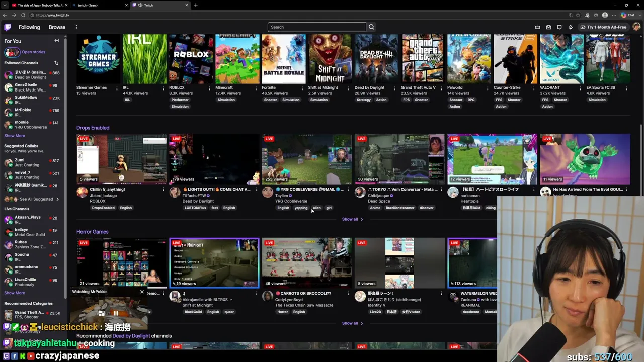Click the browser back arrow
Screen dimensions: 644x362
click(x=6, y=15)
